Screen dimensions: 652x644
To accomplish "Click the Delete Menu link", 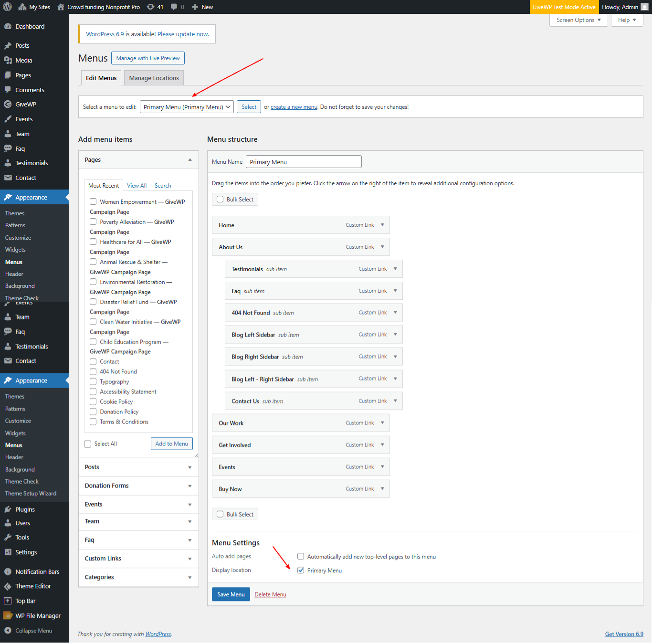I will coord(270,594).
